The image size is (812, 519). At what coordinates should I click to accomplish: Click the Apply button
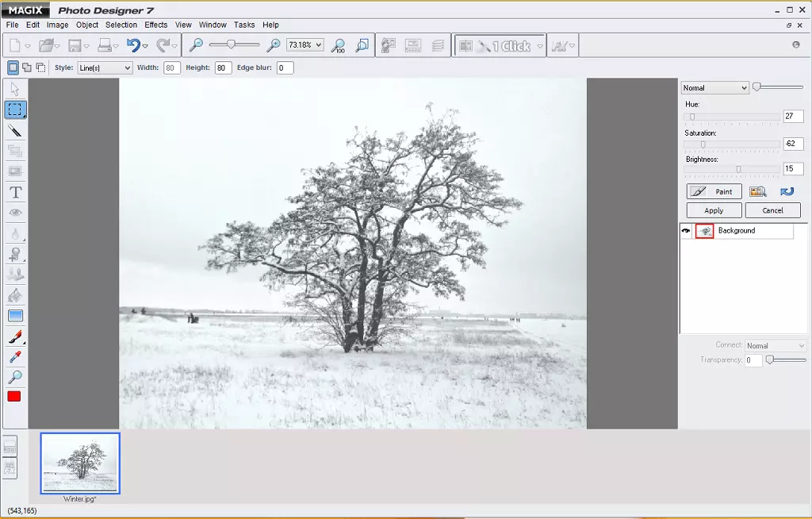tap(714, 210)
